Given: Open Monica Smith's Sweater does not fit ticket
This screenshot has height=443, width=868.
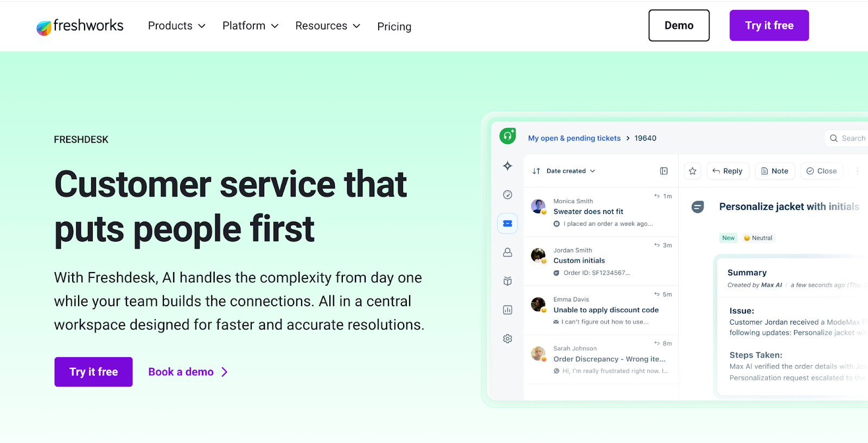Looking at the screenshot, I should point(601,212).
